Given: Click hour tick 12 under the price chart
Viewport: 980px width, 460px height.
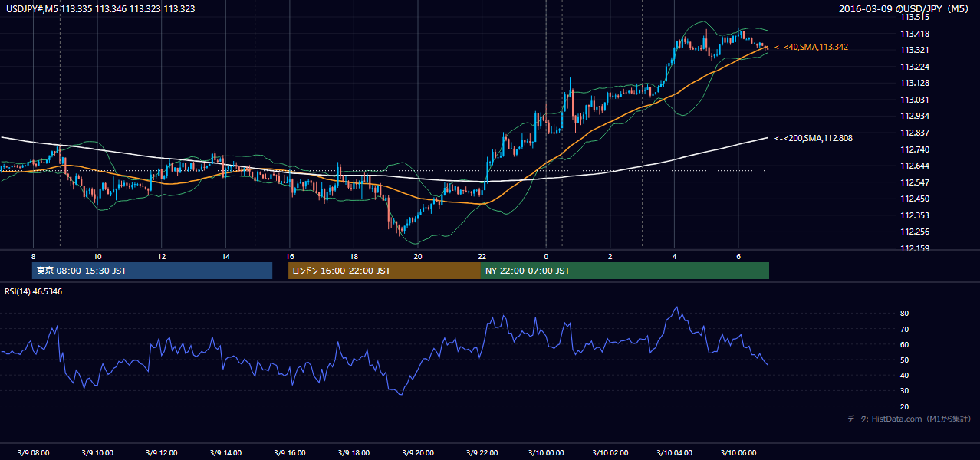Looking at the screenshot, I should click(x=161, y=256).
